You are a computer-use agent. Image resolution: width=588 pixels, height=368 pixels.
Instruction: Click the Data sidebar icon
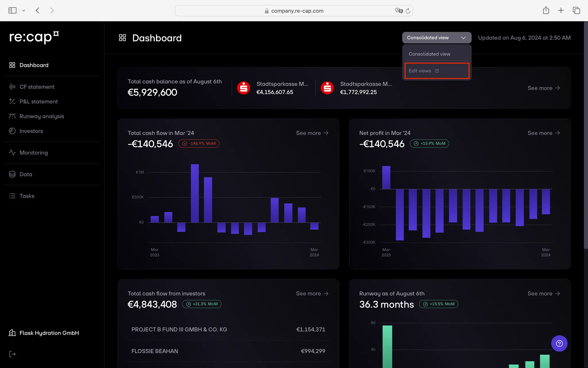pos(12,174)
